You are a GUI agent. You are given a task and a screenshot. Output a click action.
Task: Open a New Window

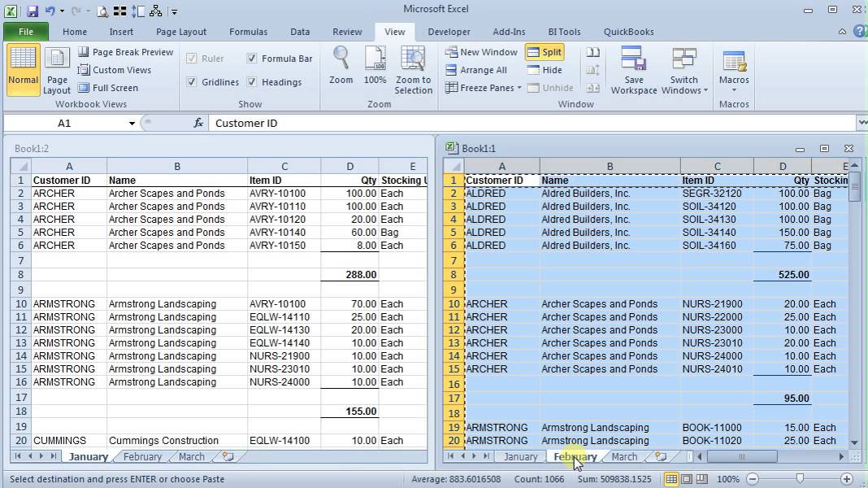point(481,52)
